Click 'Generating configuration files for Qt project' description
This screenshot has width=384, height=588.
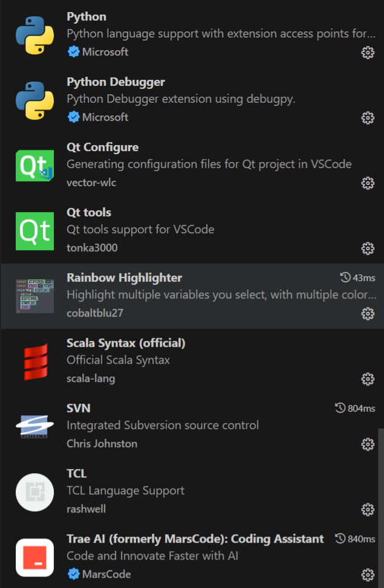(x=209, y=164)
